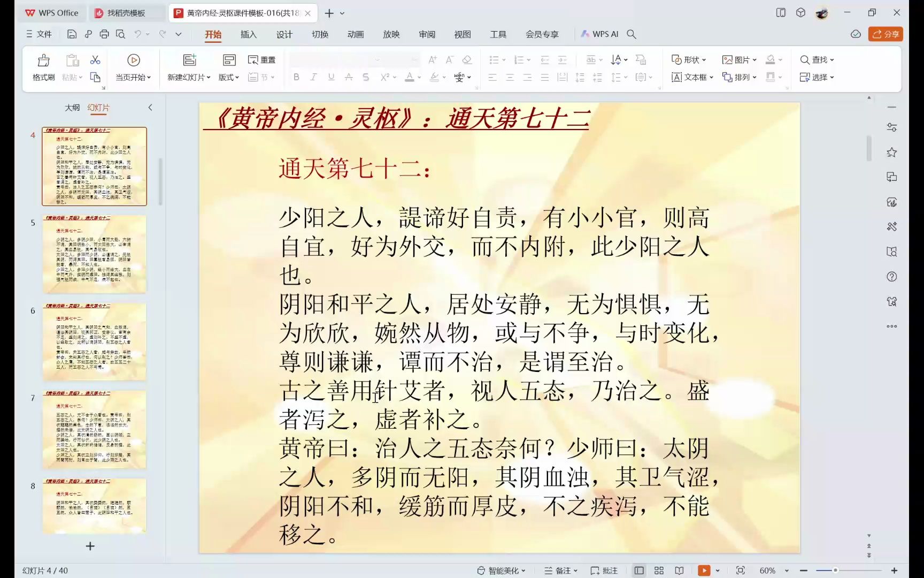Open the File (文件) menu
This screenshot has height=578, width=924.
[x=38, y=34]
